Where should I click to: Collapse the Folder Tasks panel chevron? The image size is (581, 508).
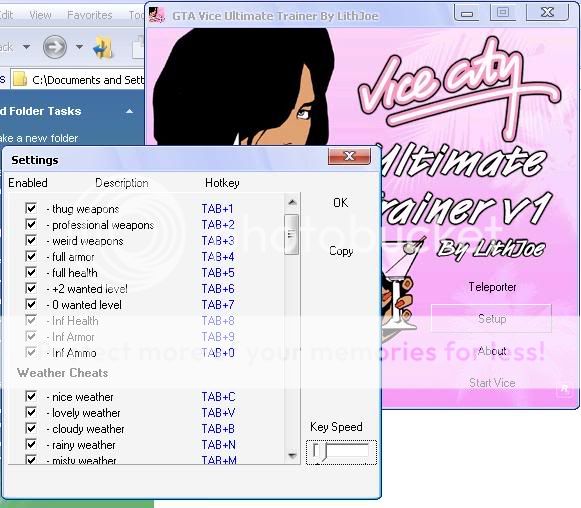(x=129, y=111)
